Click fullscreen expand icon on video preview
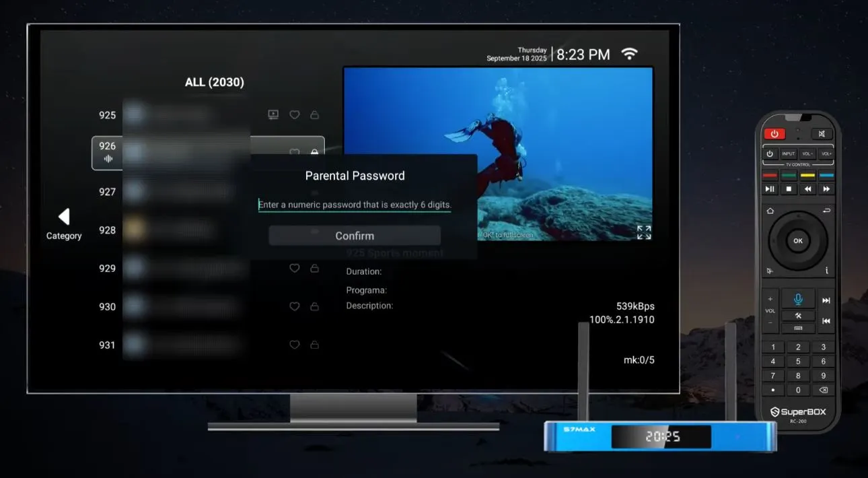This screenshot has width=868, height=478. 644,232
